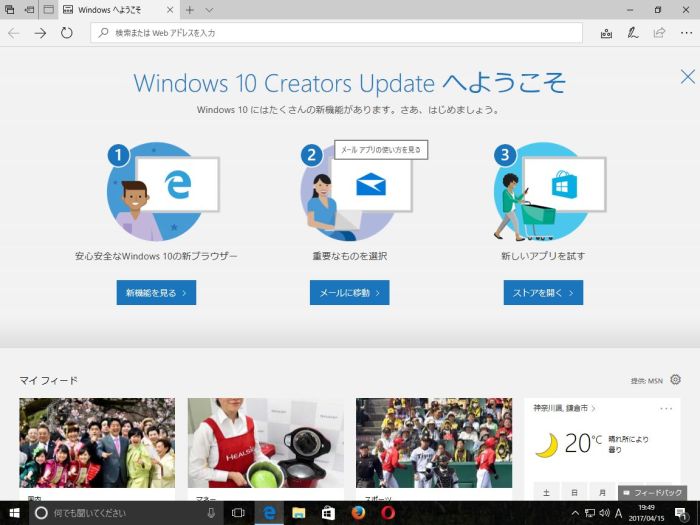
Task: Open the Web Note pen icon
Action: [632, 33]
